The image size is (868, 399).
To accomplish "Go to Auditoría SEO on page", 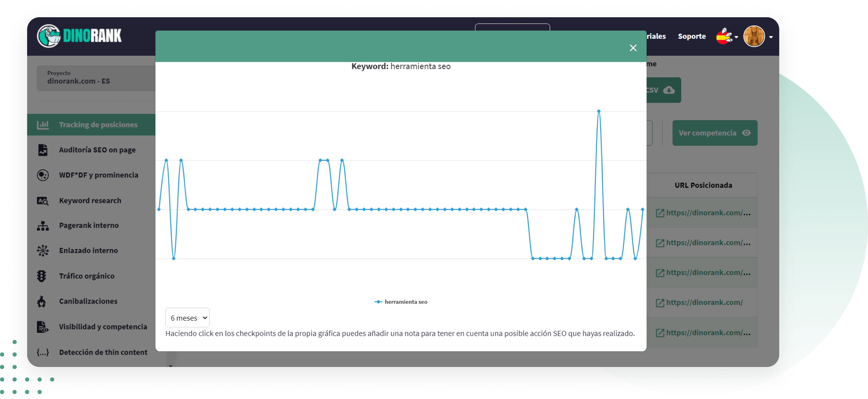I will pos(97,150).
